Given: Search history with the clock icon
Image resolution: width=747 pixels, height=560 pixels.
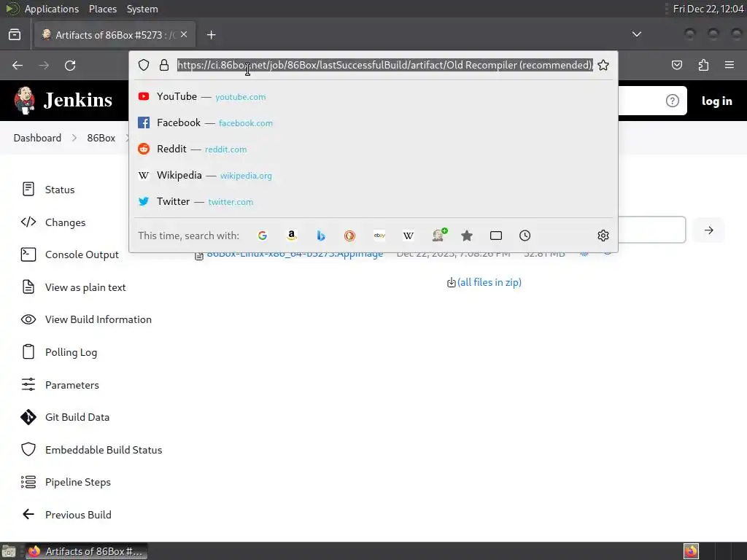Looking at the screenshot, I should 525,236.
